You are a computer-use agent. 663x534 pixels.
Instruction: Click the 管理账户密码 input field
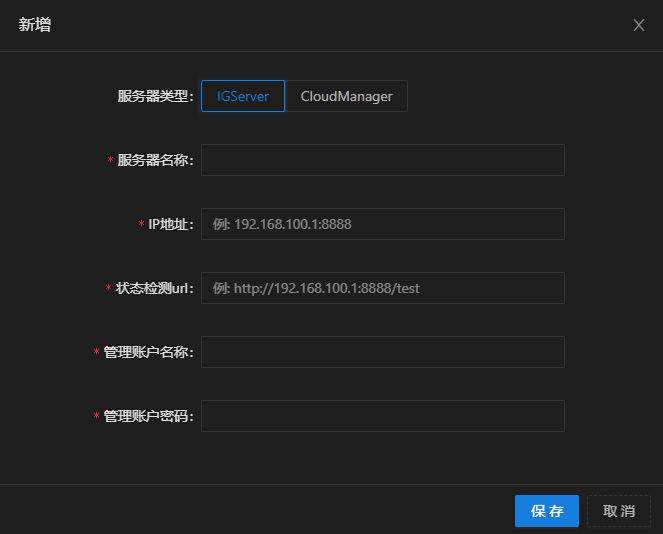[x=383, y=416]
